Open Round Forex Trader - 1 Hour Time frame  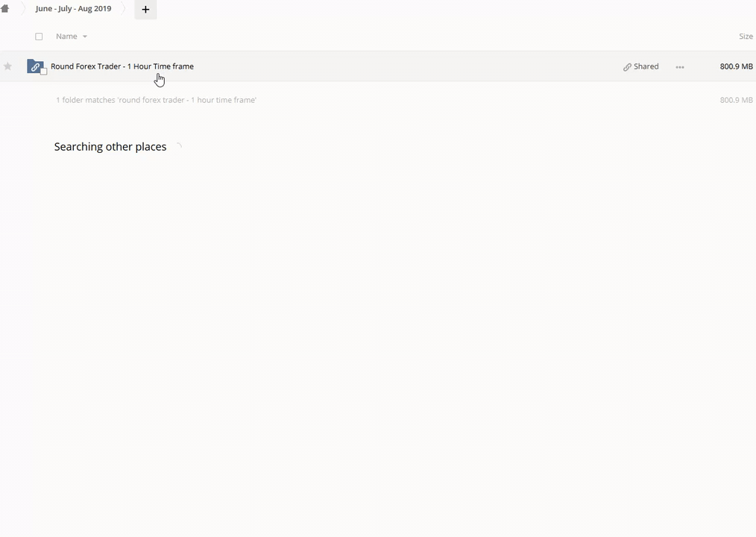122,66
